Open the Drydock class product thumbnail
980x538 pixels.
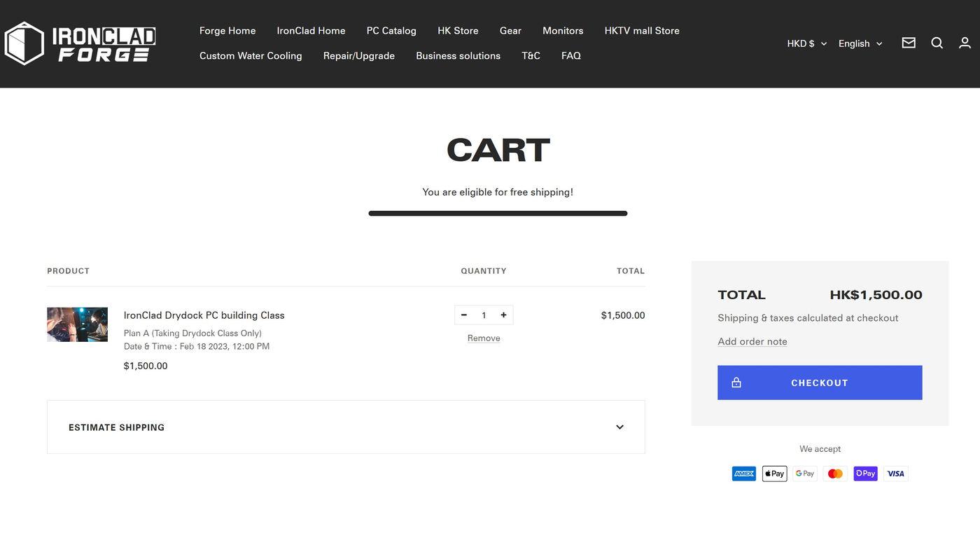click(x=77, y=324)
